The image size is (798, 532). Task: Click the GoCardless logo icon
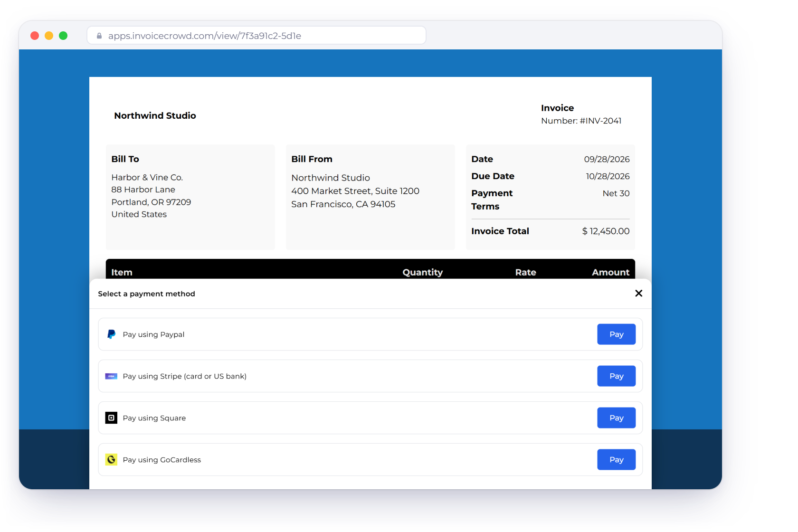[111, 460]
